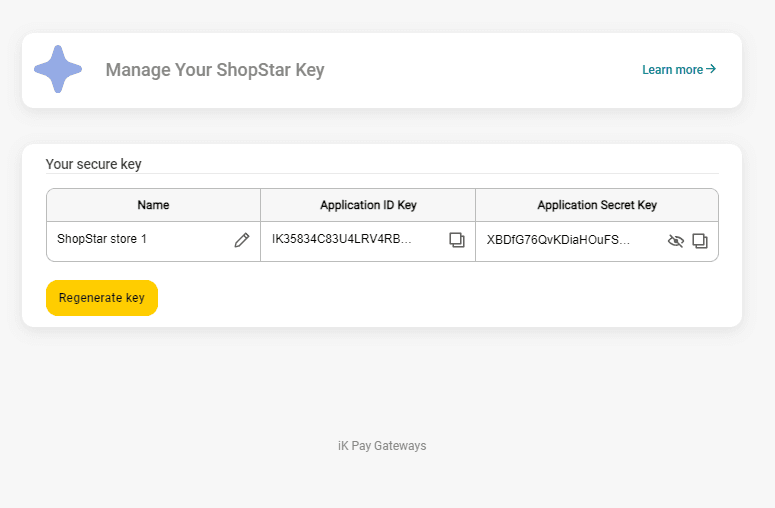Screen dimensions: 775x508
Task: Click the ShopStar star logo
Action: click(x=58, y=70)
